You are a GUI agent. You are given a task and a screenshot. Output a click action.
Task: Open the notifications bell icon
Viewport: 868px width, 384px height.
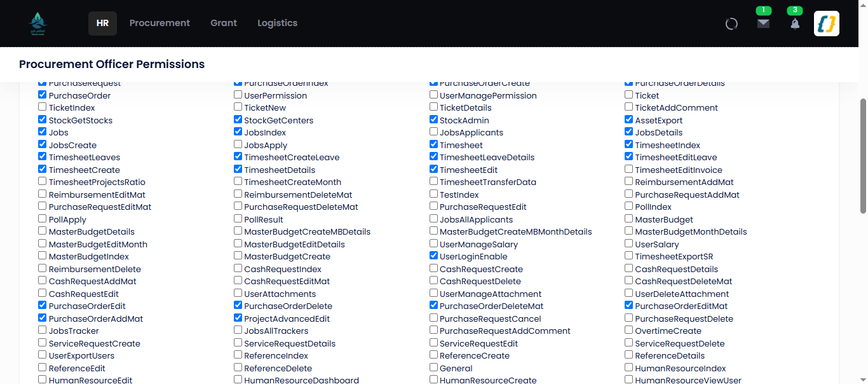pos(795,24)
